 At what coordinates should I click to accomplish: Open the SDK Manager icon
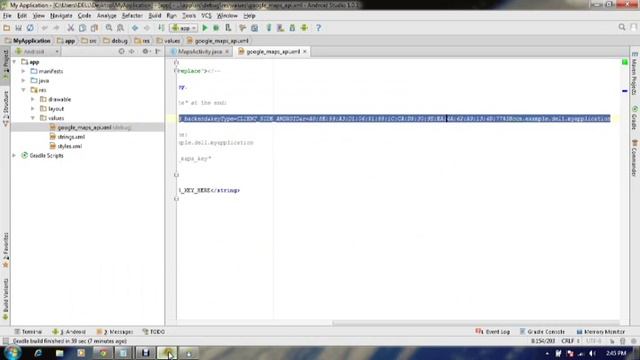point(292,28)
